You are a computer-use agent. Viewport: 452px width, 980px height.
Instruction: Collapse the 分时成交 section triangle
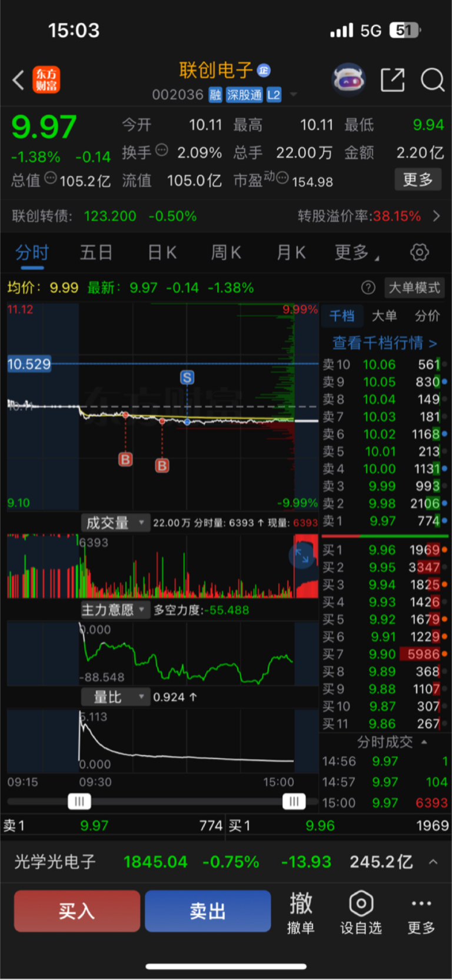[x=424, y=742]
